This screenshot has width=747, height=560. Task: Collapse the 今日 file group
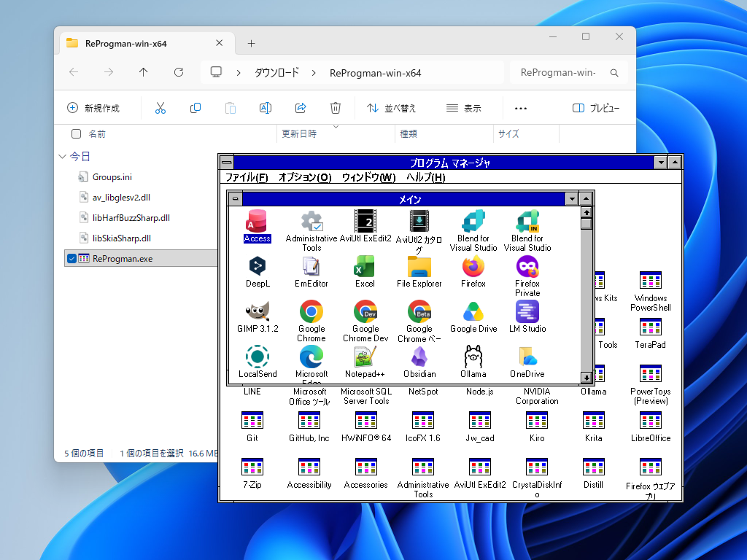coord(63,156)
